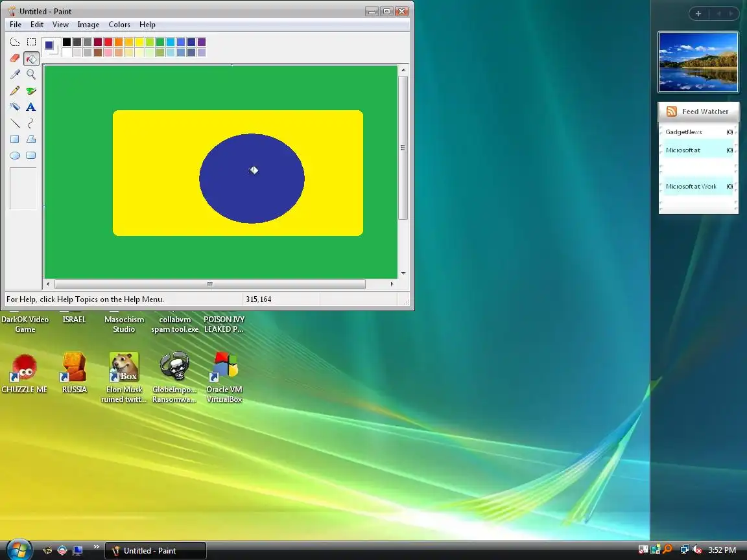Click the sidebar add gadgets plus button
The width and height of the screenshot is (747, 560).
(698, 14)
